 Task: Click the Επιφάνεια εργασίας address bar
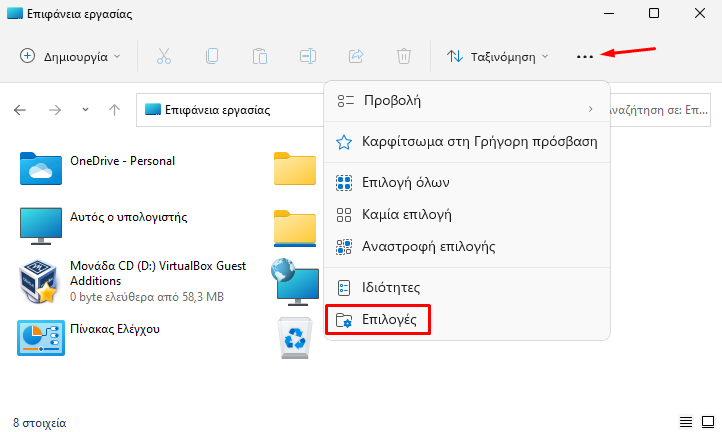230,110
